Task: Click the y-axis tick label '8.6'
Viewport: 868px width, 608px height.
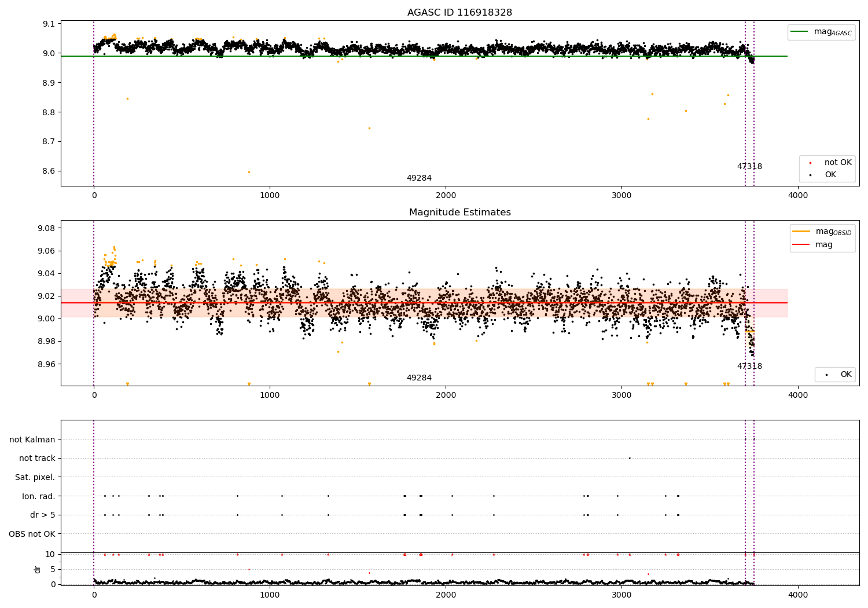Action: tap(49, 171)
